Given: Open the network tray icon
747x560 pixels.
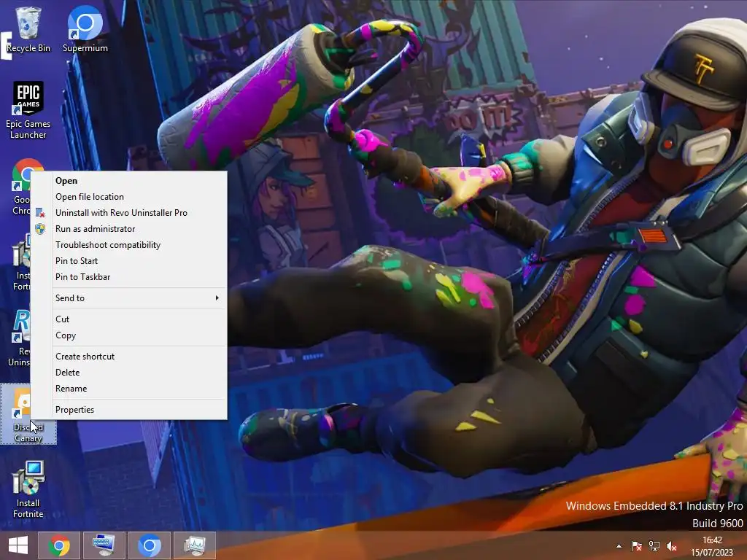Looking at the screenshot, I should coord(654,546).
